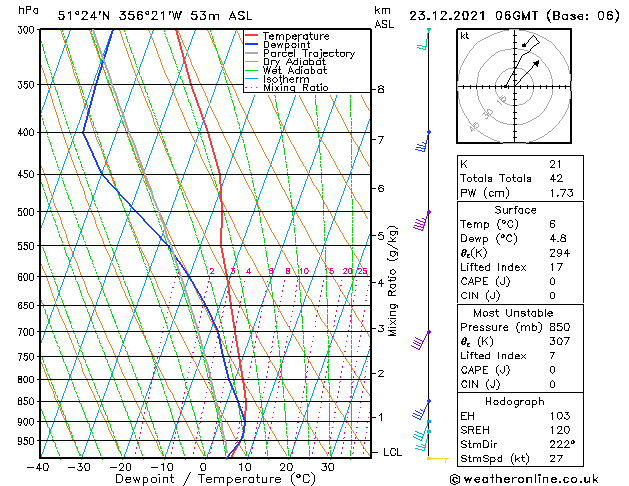Click the purple wind barb at 700 hPa

[420, 340]
